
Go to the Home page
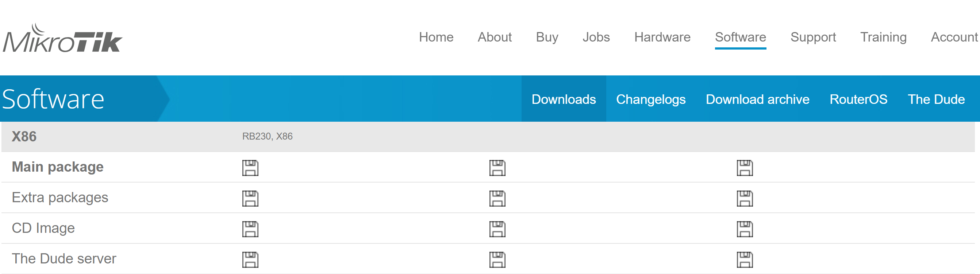point(436,37)
